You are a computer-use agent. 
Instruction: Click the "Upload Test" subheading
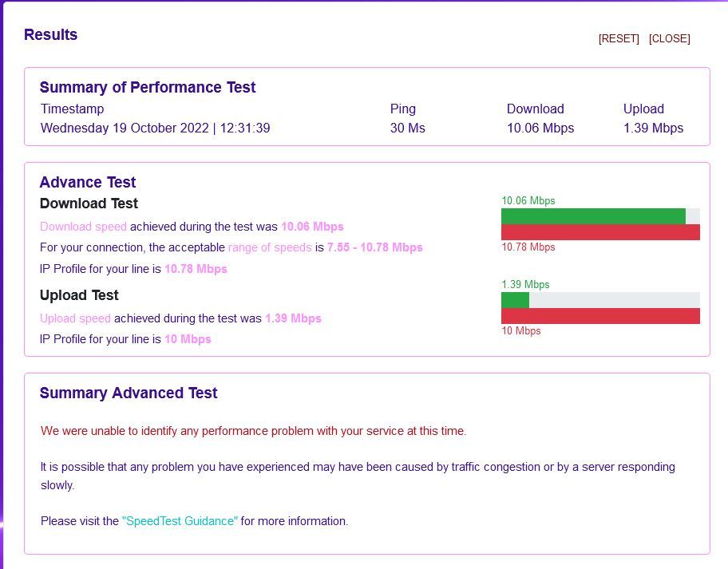tap(79, 295)
